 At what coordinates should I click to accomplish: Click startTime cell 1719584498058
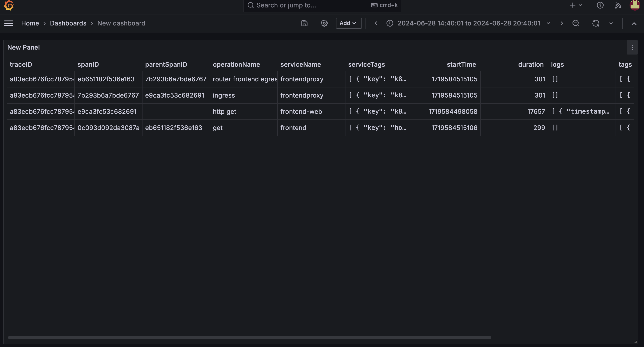[447, 111]
